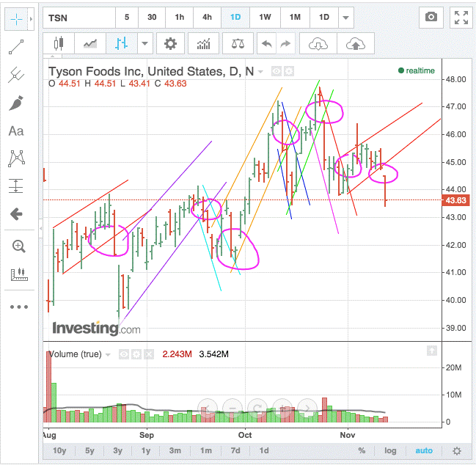The width and height of the screenshot is (476, 465).
Task: Set range to 1y
Action: 146,451
